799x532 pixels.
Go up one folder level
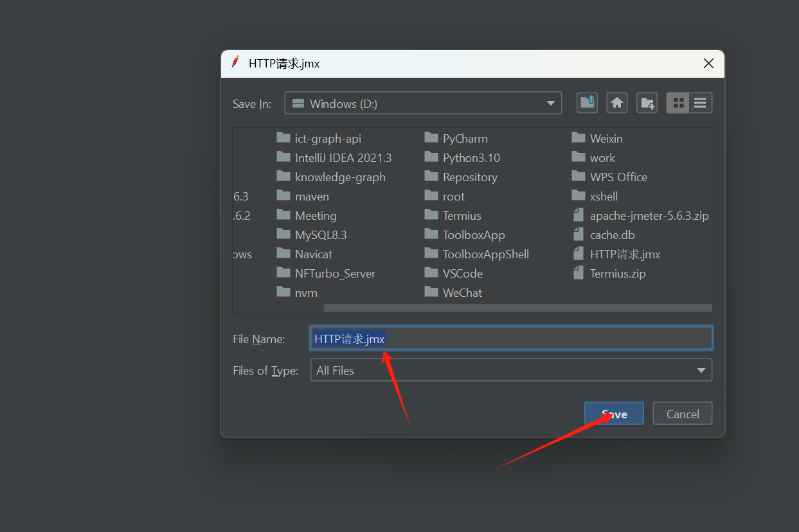tap(587, 103)
